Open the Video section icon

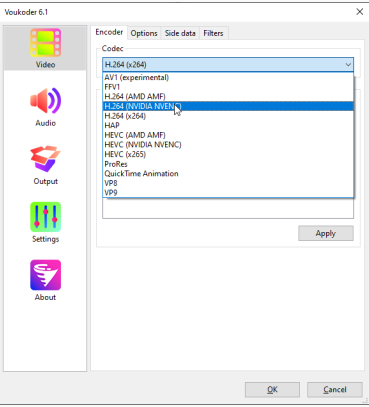pyautogui.click(x=45, y=43)
